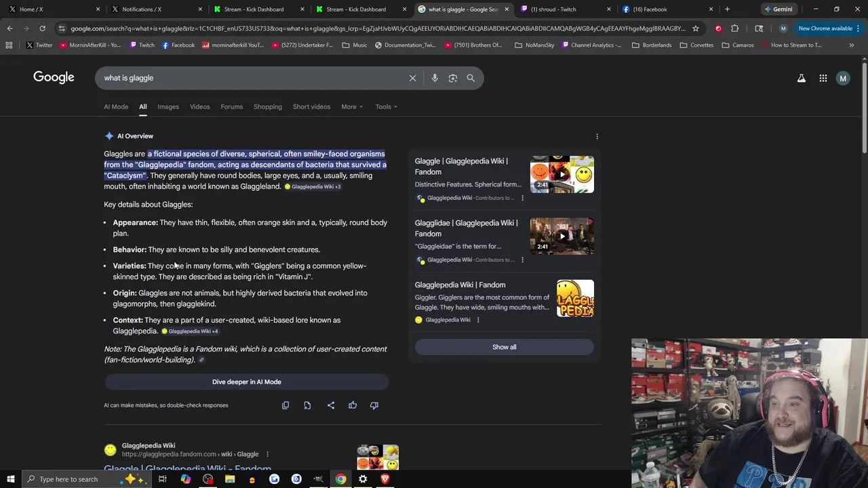This screenshot has width=868, height=488.
Task: Expand Glagglepedia Wiki +3 sources chip
Action: [x=313, y=186]
